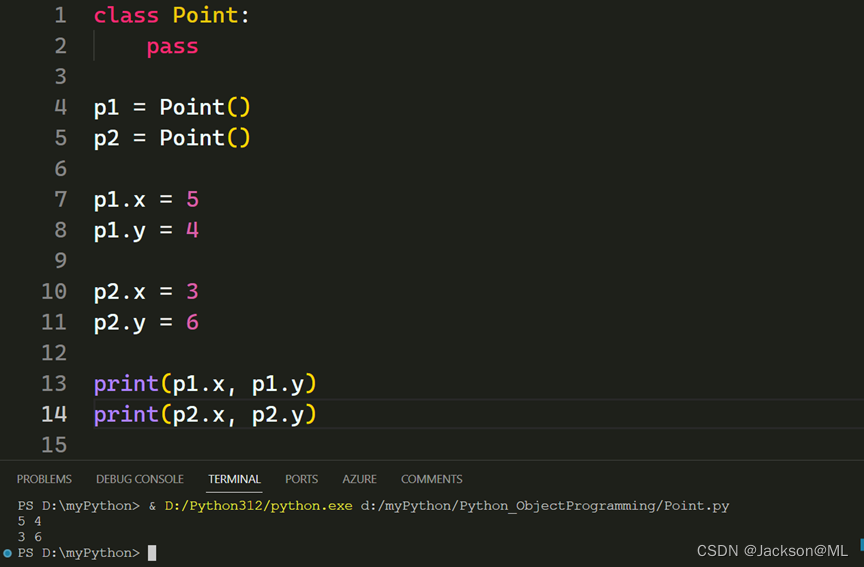This screenshot has height=567, width=864.
Task: Click the pass keyword on line 2
Action: point(172,46)
